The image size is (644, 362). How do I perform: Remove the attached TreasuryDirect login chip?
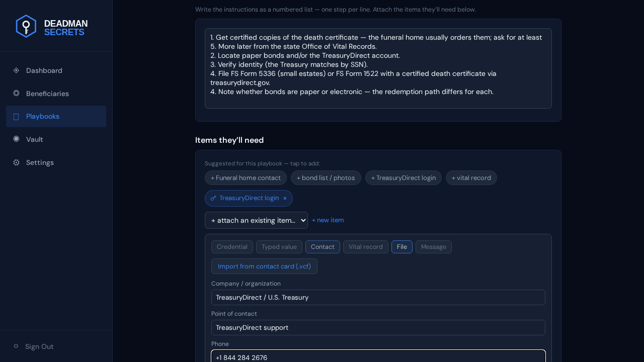pyautogui.click(x=285, y=198)
